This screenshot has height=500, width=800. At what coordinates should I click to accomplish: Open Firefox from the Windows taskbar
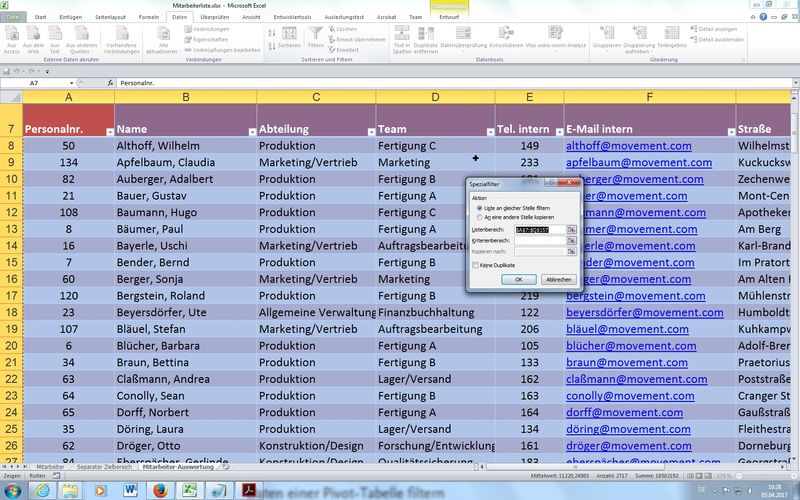pos(161,490)
